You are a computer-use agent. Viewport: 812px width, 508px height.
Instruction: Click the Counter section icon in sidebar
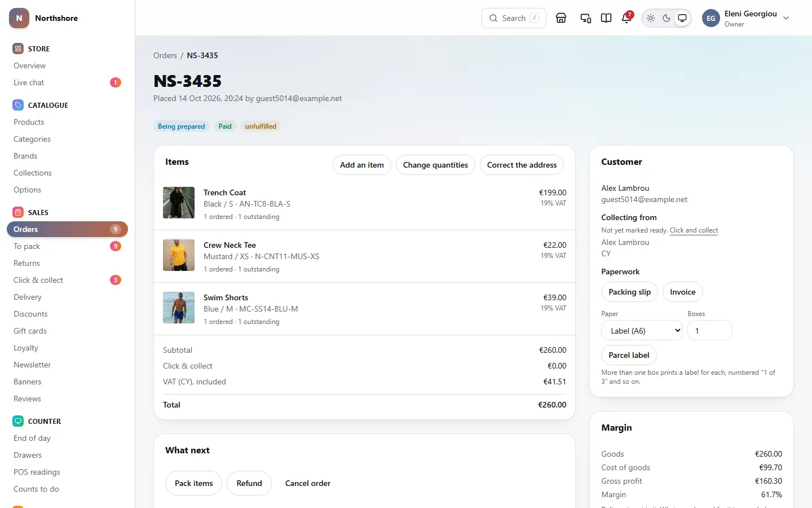tap(18, 421)
